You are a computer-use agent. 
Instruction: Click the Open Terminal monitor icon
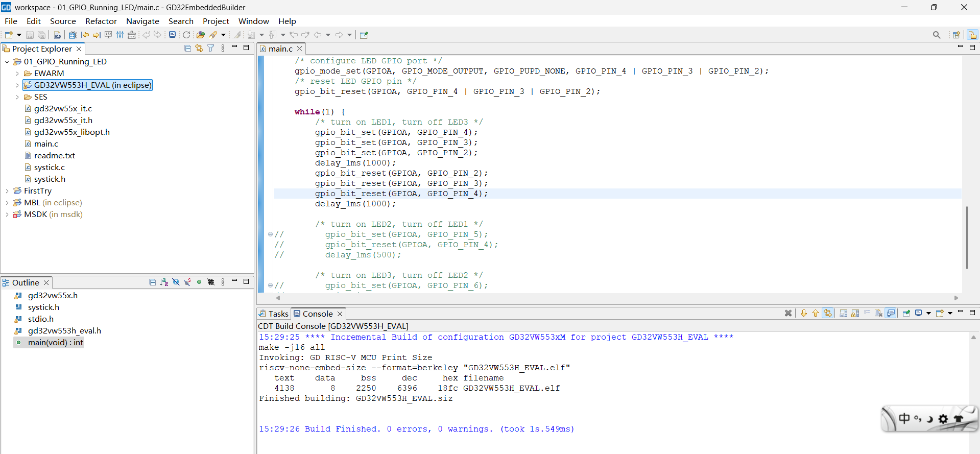point(172,35)
